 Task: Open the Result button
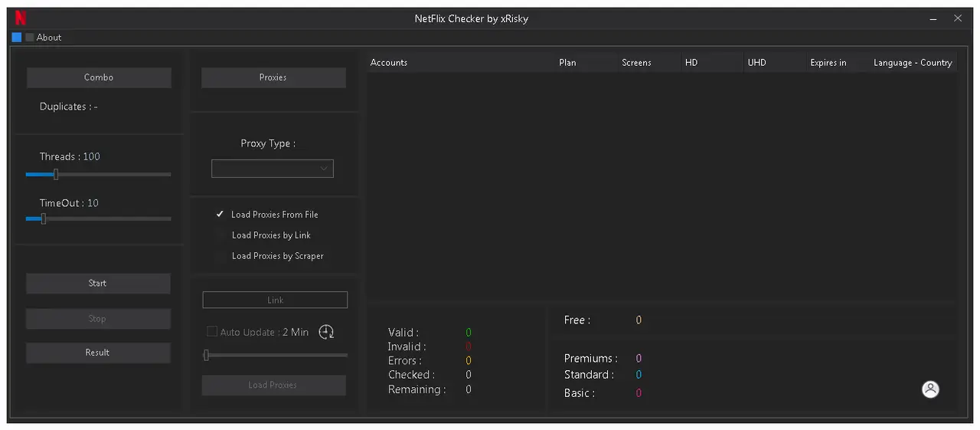98,353
